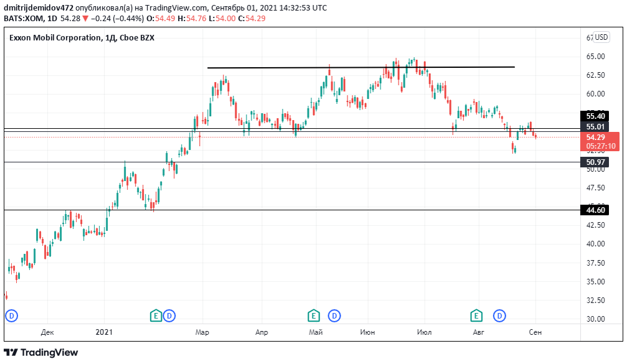The image size is (627, 364).
Task: Click the 2021 time axis label
Action: tap(105, 332)
